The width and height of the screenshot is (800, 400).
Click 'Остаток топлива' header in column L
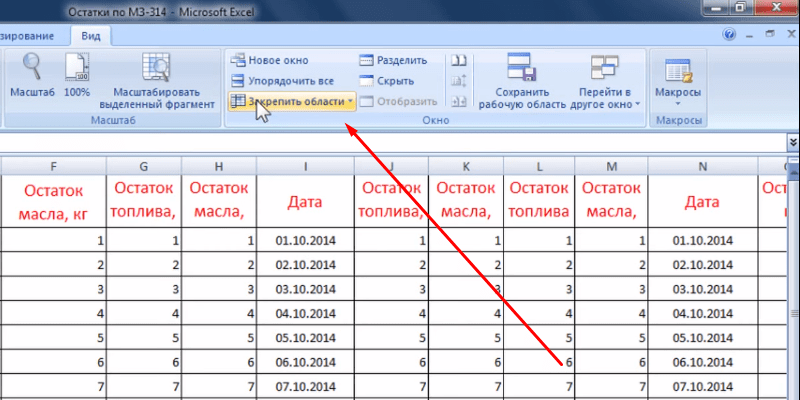click(539, 201)
